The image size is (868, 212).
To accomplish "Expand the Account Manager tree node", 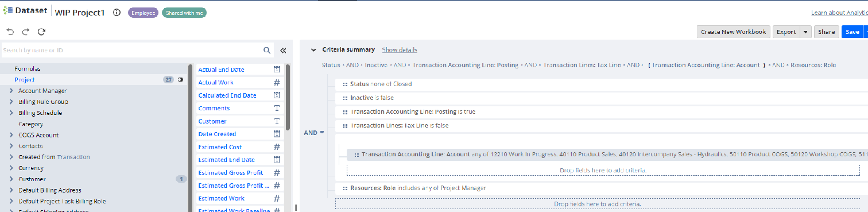I will click(x=11, y=91).
